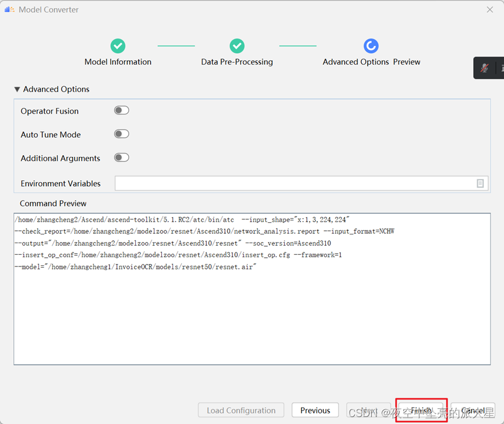Click the resnet.air model path line
Image resolution: width=504 pixels, height=424 pixels.
tap(135, 267)
